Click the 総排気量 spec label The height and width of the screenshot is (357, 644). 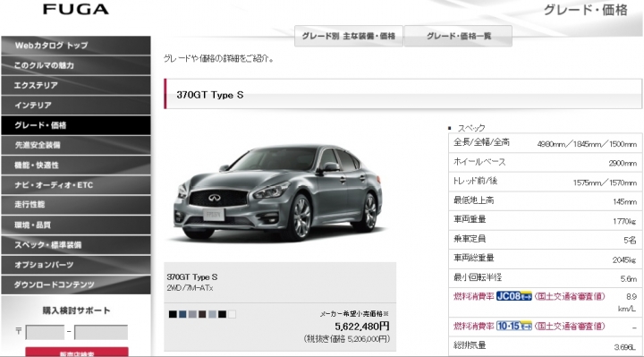[x=470, y=345]
